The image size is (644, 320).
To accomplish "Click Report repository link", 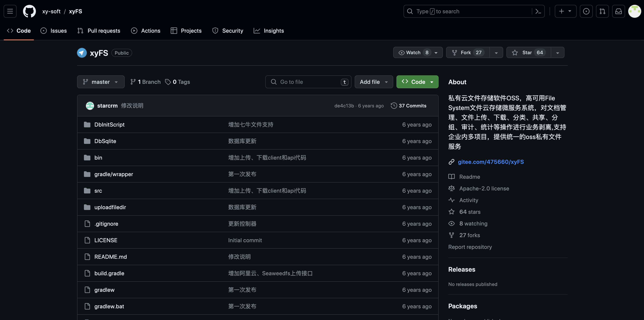I will pyautogui.click(x=470, y=247).
